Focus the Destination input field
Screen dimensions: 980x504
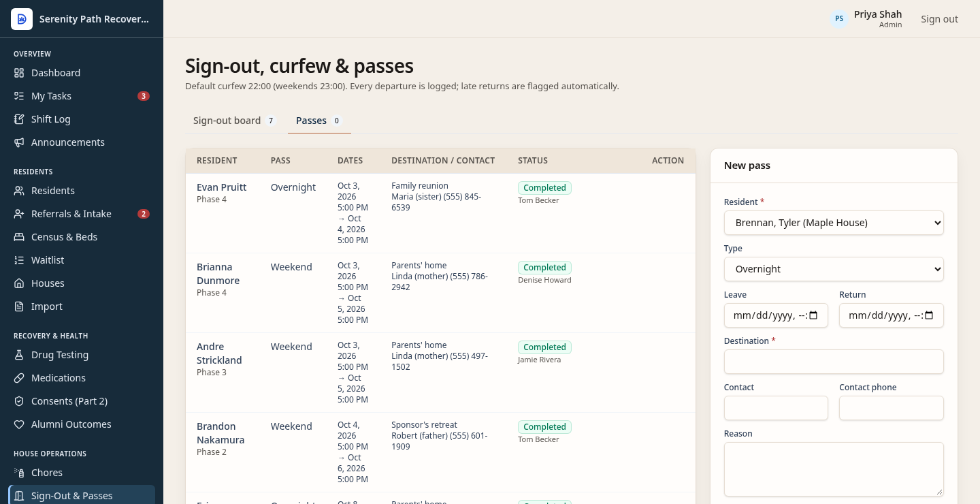click(834, 362)
